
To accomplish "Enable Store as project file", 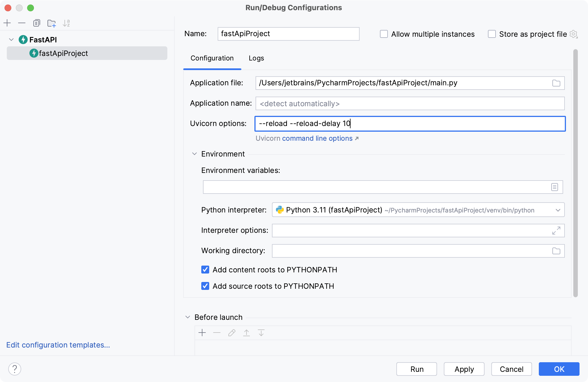I will pos(492,34).
